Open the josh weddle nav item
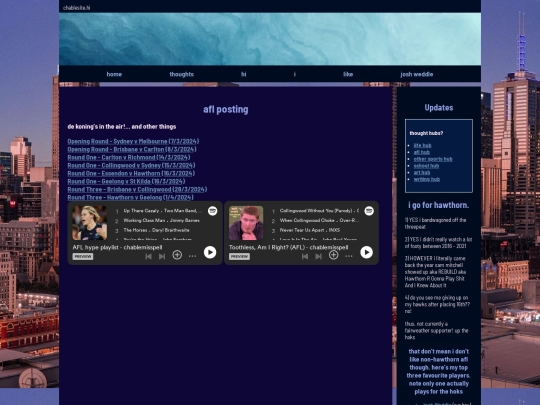The height and width of the screenshot is (405, 540). pos(416,74)
